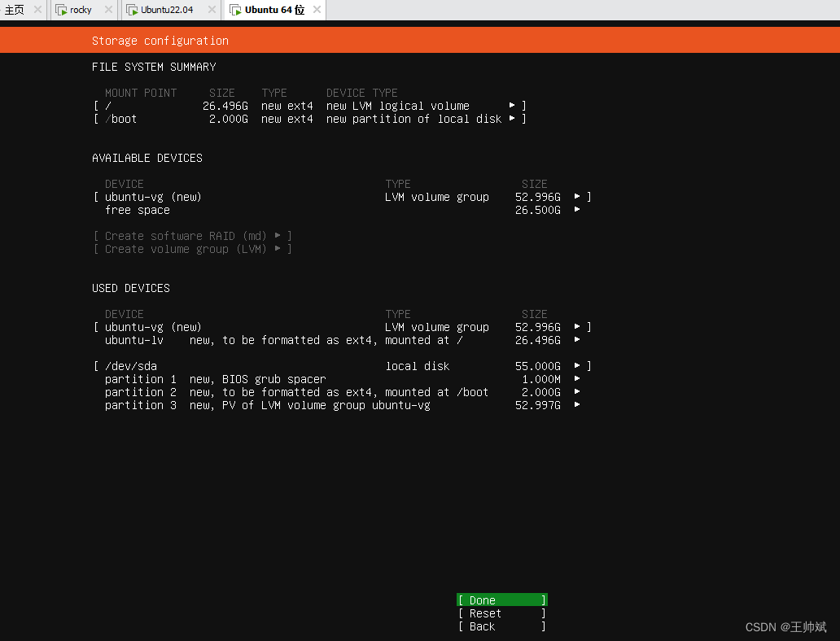
Task: Click the Ubuntu22.04 tab VM icon
Action: 133,10
